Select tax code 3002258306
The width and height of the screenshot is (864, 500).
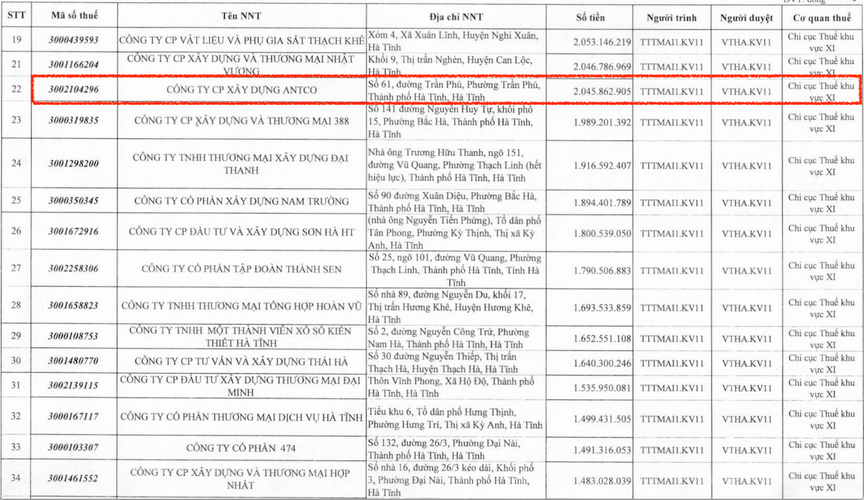pos(74,268)
